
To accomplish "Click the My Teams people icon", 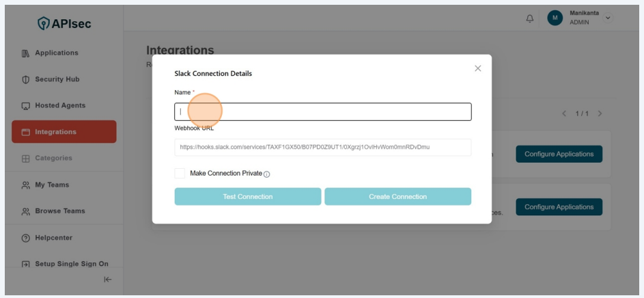I will click(x=26, y=185).
